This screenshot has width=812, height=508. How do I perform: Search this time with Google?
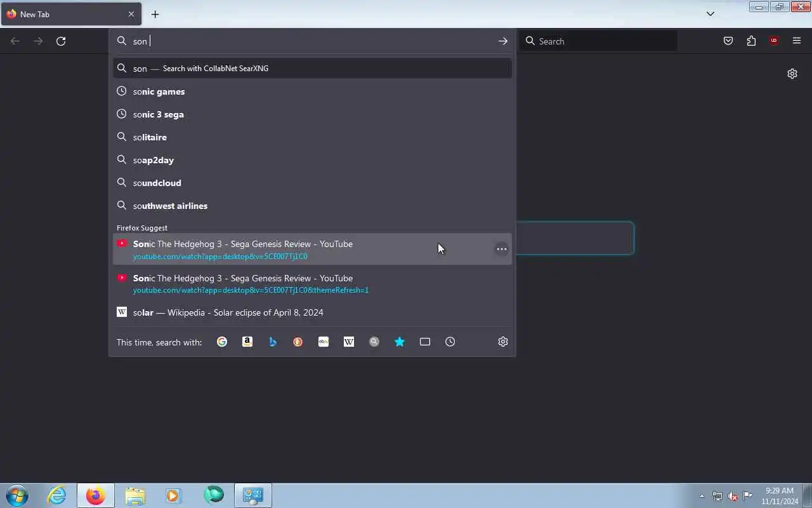pos(222,342)
